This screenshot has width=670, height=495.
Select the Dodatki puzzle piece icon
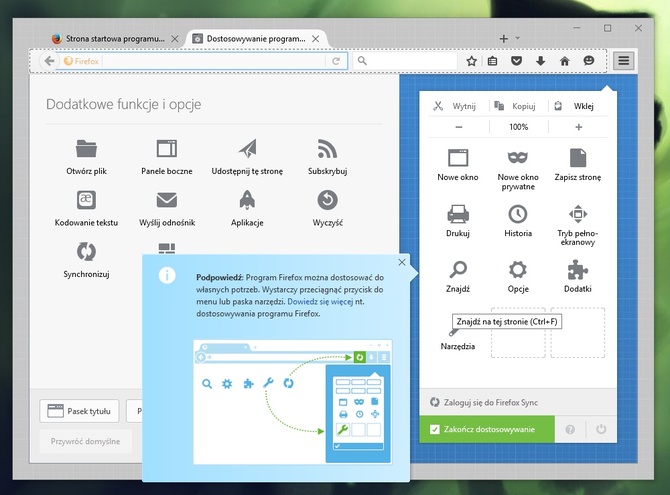pos(578,270)
